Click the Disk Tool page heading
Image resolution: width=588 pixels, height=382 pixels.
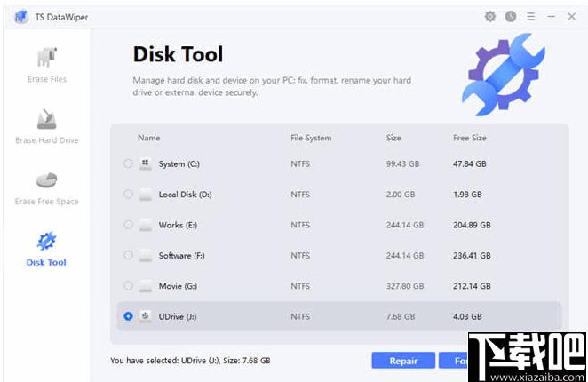[178, 54]
